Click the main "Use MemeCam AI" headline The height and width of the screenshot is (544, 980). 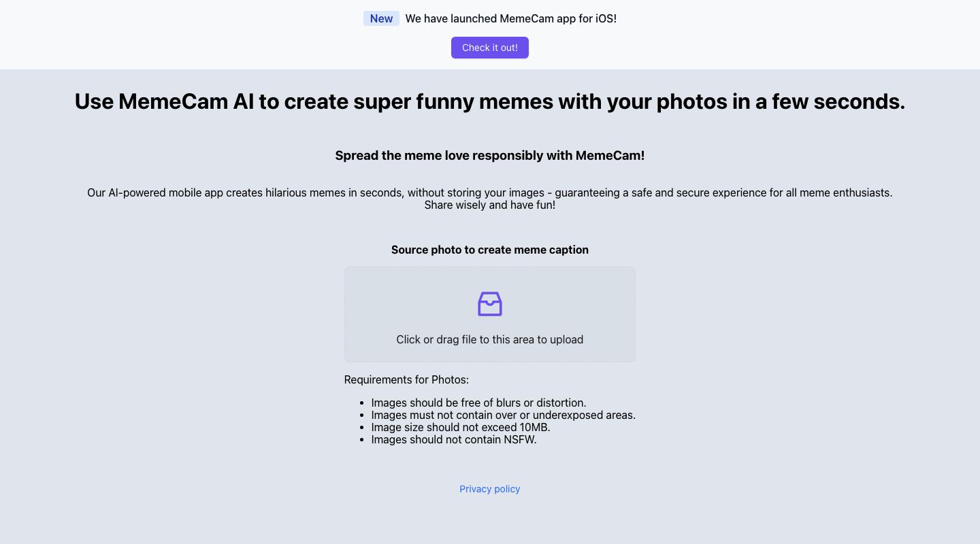click(489, 101)
